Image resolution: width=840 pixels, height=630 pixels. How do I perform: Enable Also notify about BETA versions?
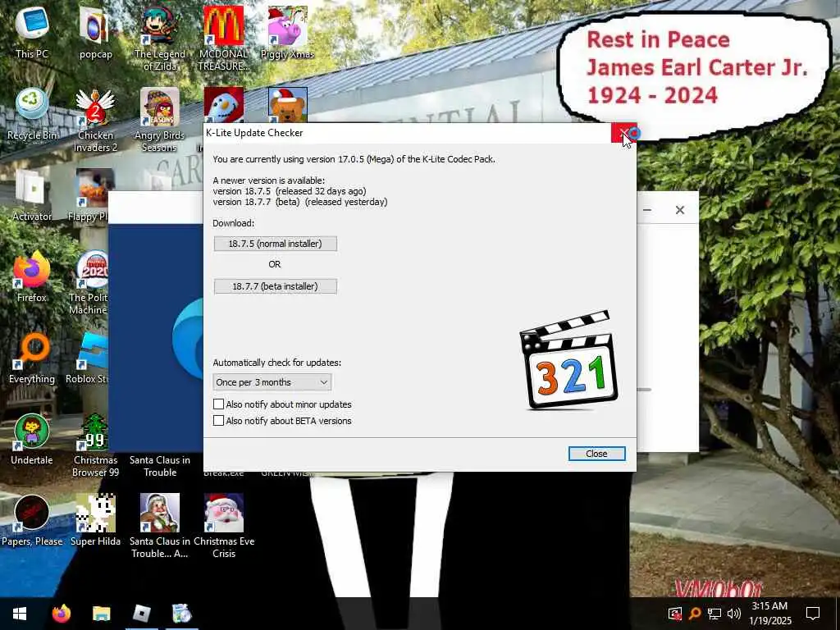tap(218, 421)
